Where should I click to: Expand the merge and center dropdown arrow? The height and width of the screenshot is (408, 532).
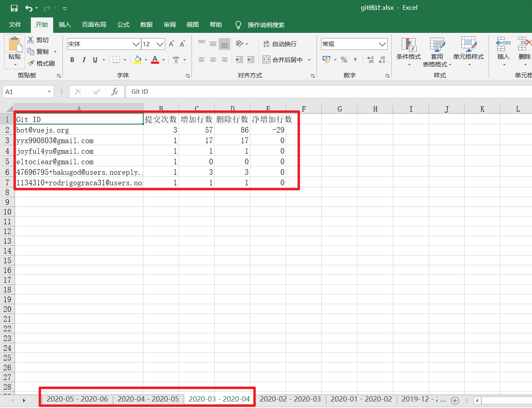[309, 60]
